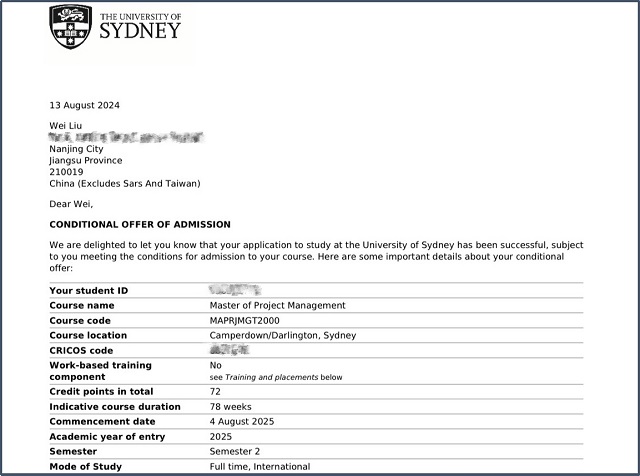Click the CONDITIONAL OFFER OF ADMISSION heading

pos(140,225)
